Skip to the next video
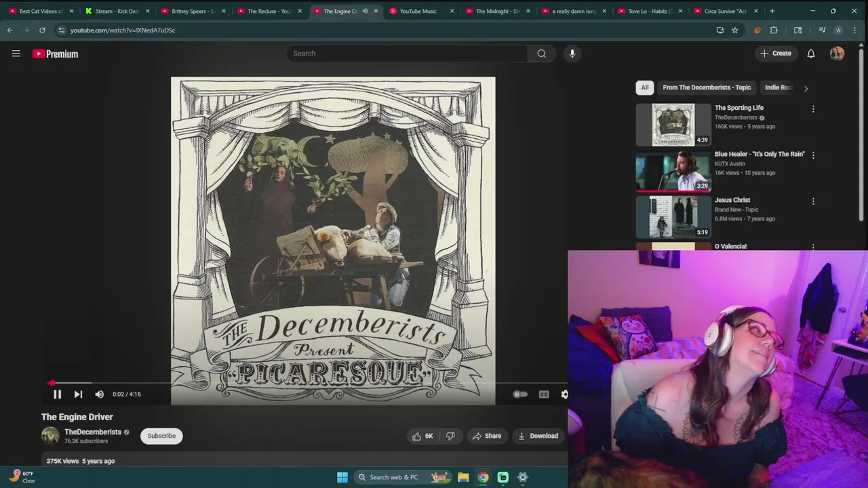The image size is (868, 488). coord(78,394)
